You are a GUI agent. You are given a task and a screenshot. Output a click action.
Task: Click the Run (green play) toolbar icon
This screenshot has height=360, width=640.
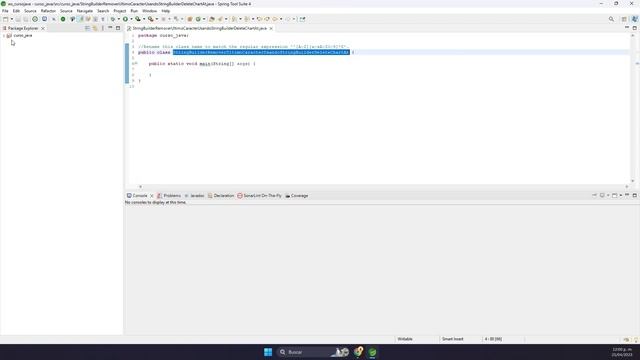(125, 19)
